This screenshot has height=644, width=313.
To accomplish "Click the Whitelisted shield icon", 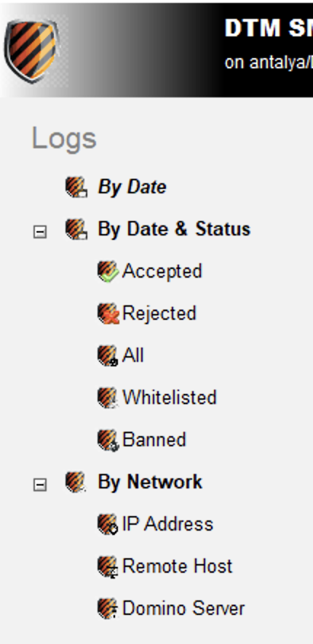I will tap(108, 398).
